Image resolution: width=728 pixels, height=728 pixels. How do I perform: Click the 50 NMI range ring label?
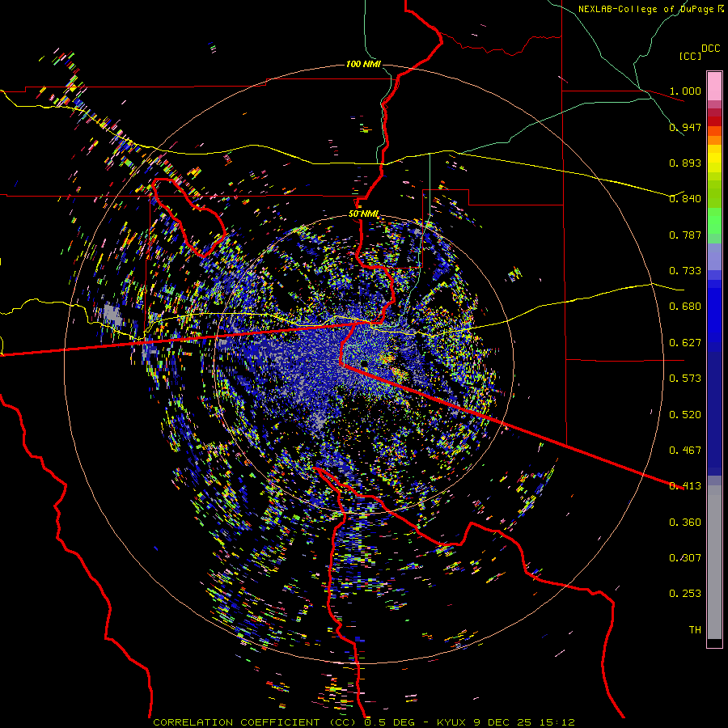(x=363, y=214)
